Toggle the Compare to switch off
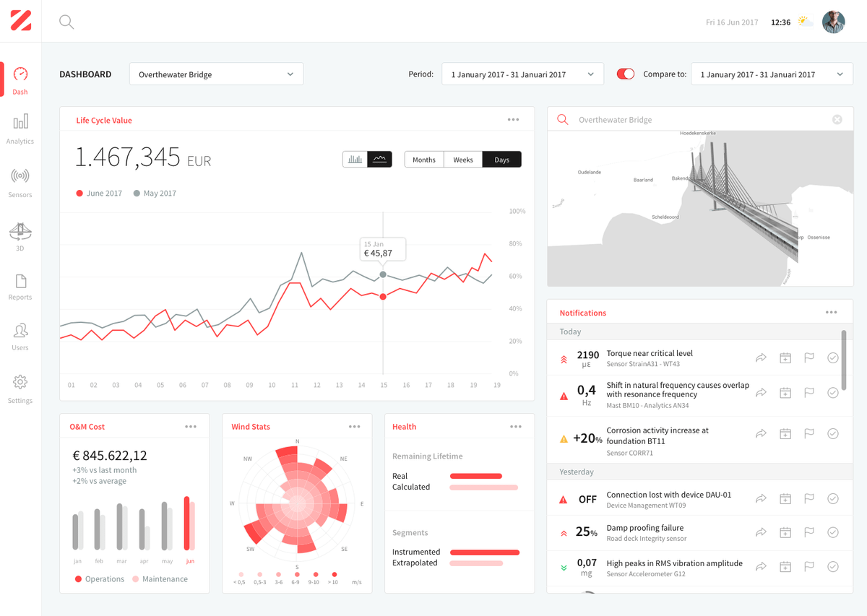The width and height of the screenshot is (867, 616). [626, 74]
